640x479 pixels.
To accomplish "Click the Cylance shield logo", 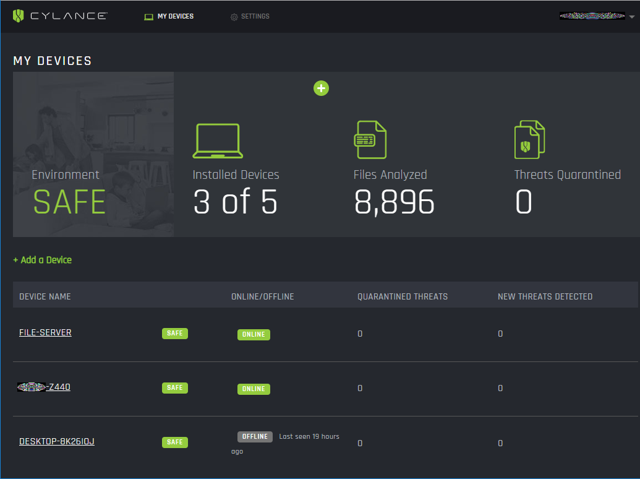I will (x=18, y=16).
